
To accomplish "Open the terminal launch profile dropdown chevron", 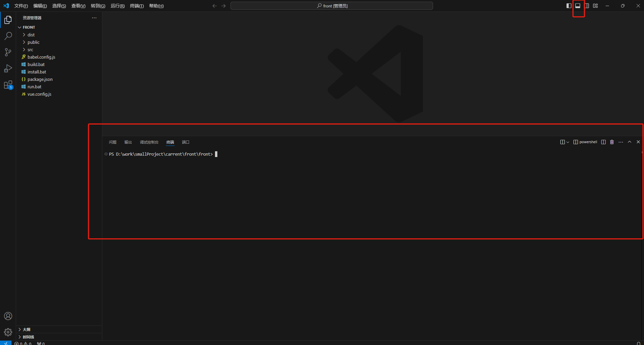I will [x=568, y=142].
